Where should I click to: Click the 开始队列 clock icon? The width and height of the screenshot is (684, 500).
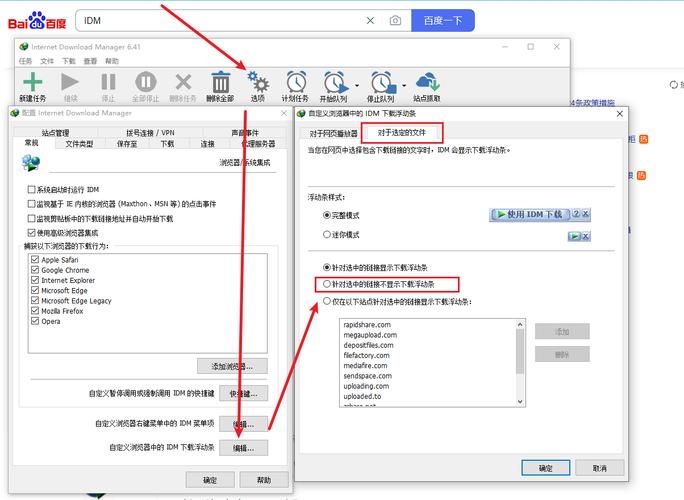tap(336, 82)
